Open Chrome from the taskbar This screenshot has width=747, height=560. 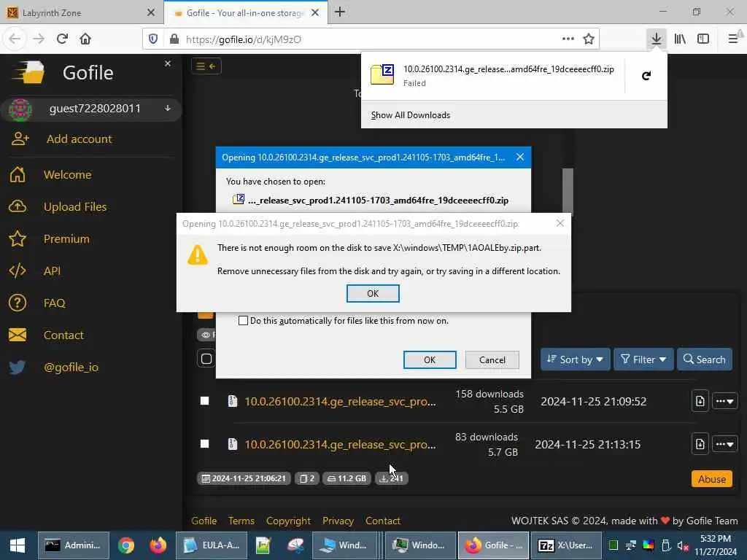pyautogui.click(x=126, y=545)
